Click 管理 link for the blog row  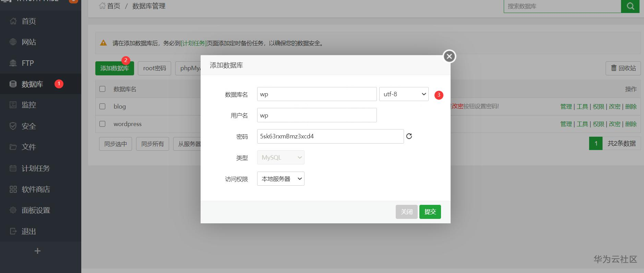(566, 107)
